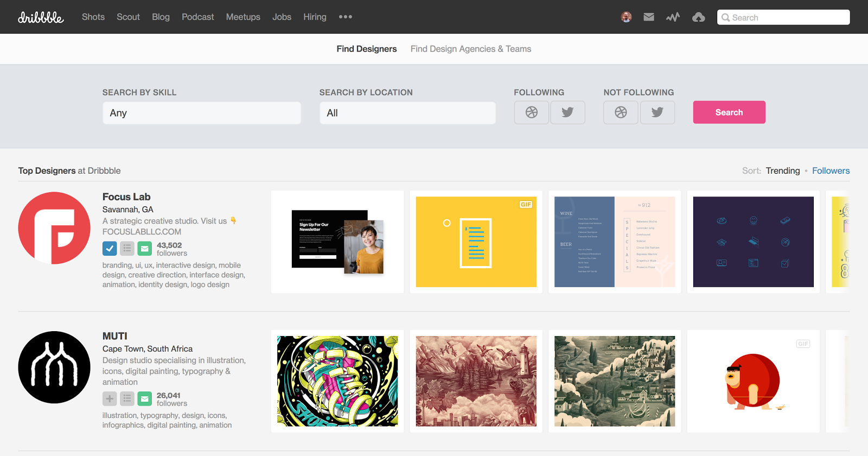Click the list icon for Focus Lab
Viewport: 868px width, 456px height.
coord(127,249)
